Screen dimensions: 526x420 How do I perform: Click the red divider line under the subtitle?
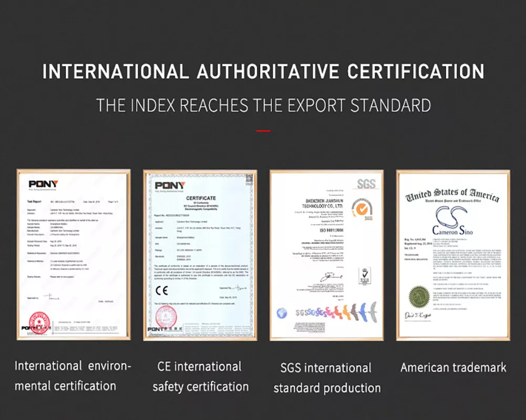tap(263, 131)
